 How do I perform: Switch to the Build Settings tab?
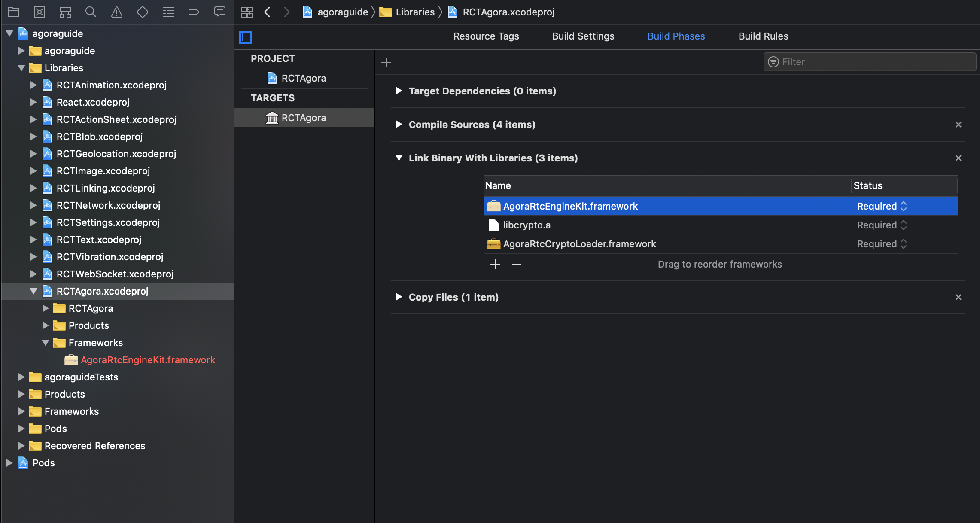pos(583,36)
